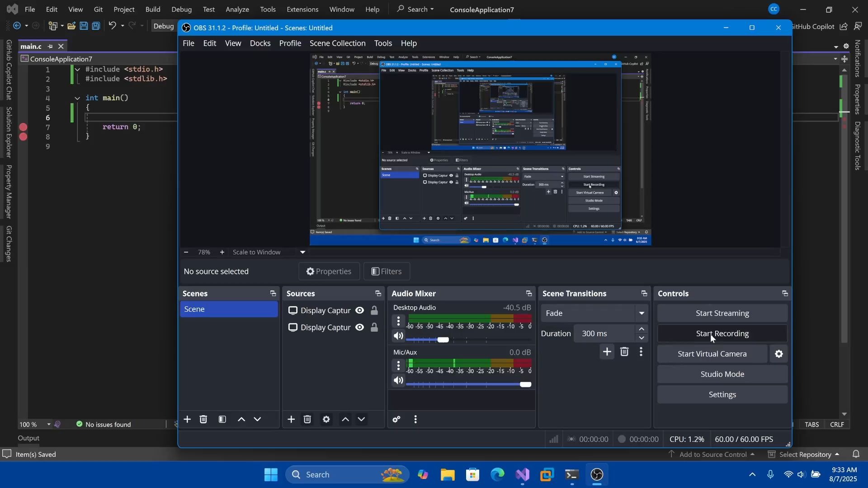Open the Scene Collection menu
Screen dimensions: 868x488
click(337, 43)
